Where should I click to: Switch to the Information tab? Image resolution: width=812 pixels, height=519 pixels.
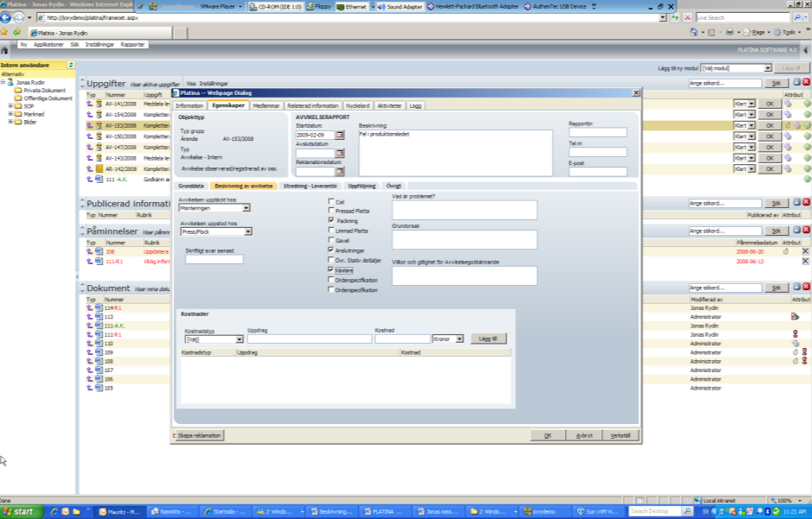[190, 105]
